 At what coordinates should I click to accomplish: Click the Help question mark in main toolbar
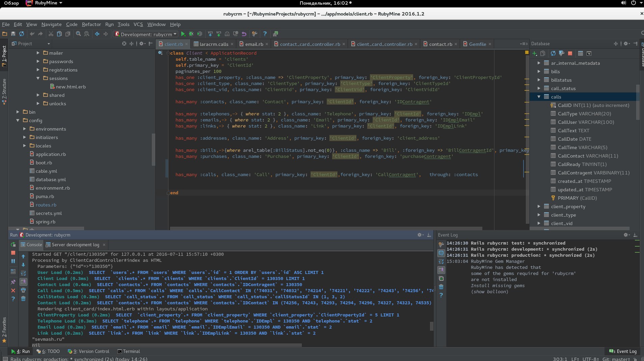tap(265, 34)
